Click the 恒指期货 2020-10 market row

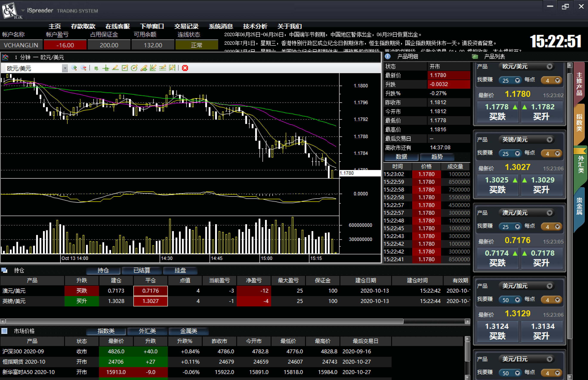coord(196,361)
